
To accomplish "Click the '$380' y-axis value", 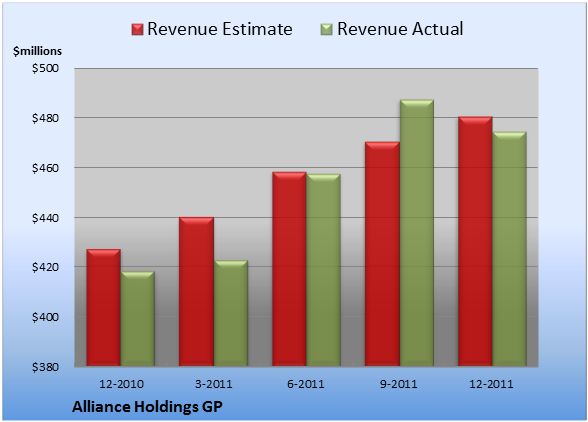I will pyautogui.click(x=45, y=366).
